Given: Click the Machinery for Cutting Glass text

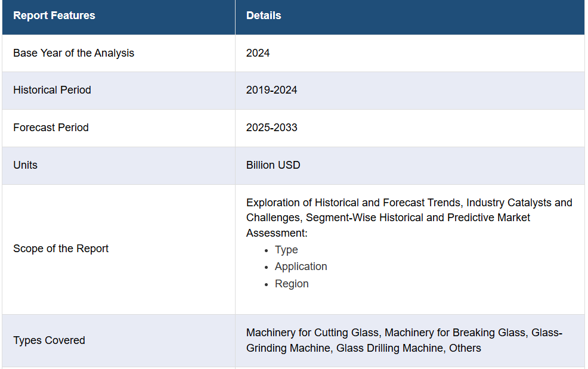Looking at the screenshot, I should [x=312, y=333].
